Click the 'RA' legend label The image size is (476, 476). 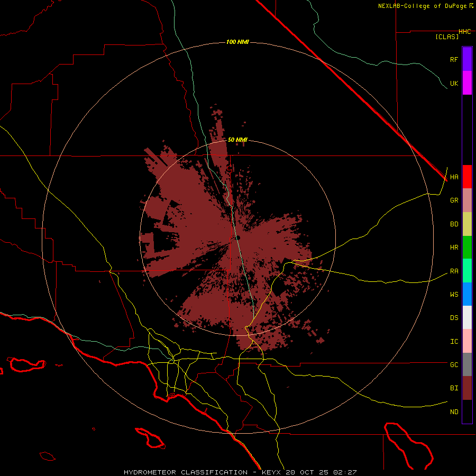coord(454,271)
